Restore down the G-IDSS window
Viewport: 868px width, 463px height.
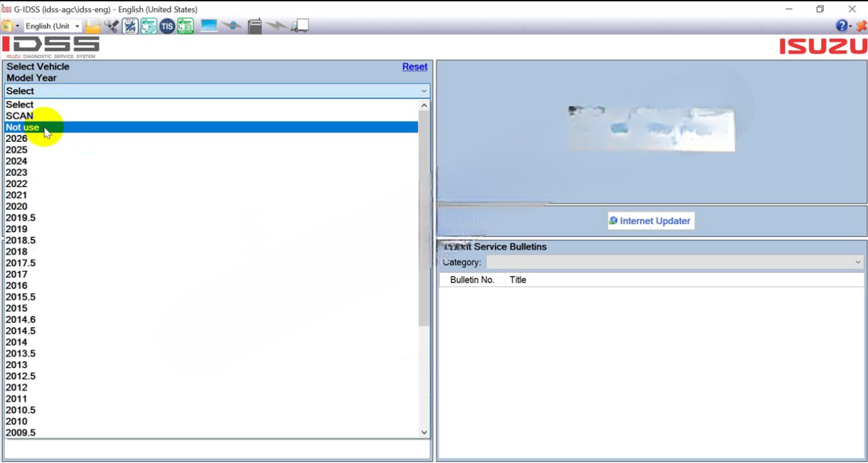[x=821, y=9]
